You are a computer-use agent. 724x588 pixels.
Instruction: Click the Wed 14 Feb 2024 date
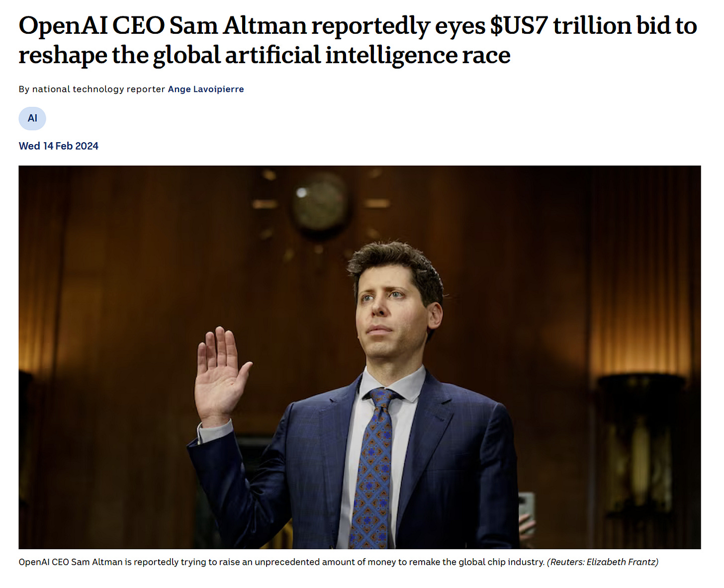[x=59, y=146]
